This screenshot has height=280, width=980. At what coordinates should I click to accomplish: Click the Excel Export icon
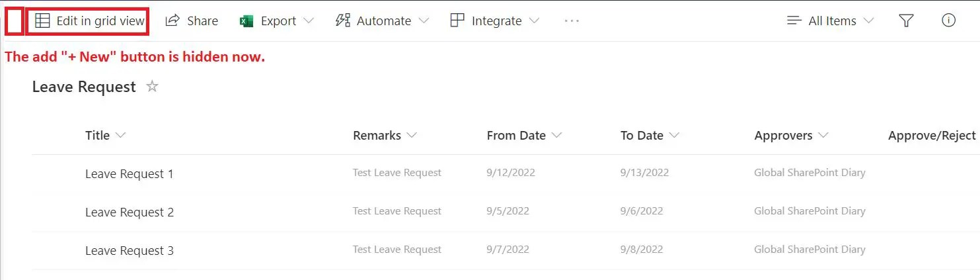pos(246,21)
